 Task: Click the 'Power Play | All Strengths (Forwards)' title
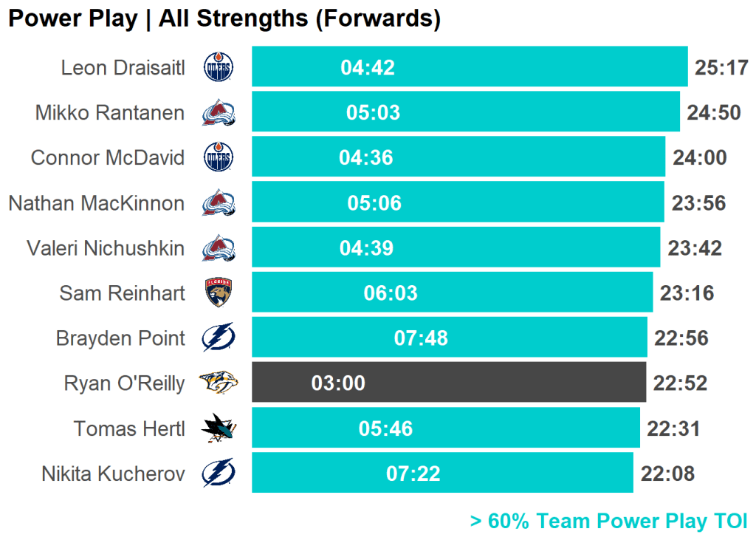(224, 19)
